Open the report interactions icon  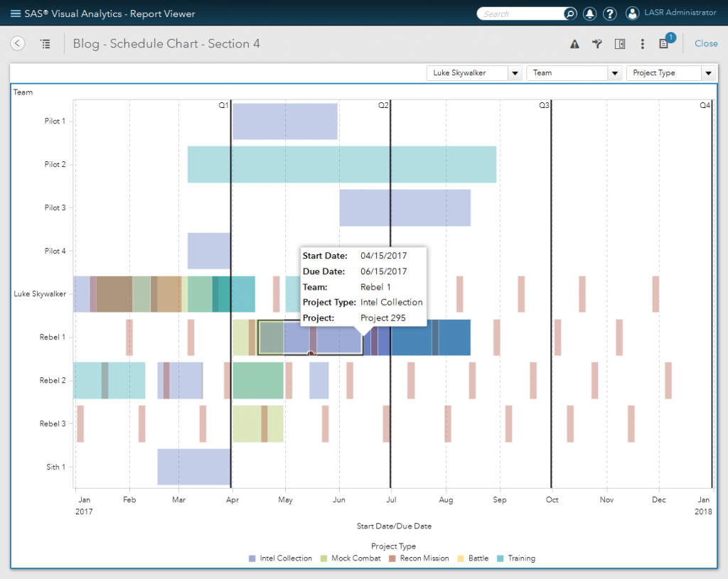pos(596,43)
